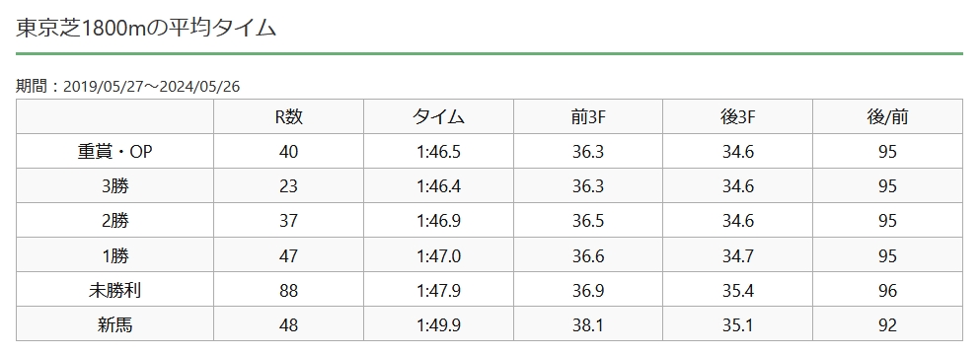The width and height of the screenshot is (980, 355).
Task: Select the 前3F column header
Action: point(588,117)
